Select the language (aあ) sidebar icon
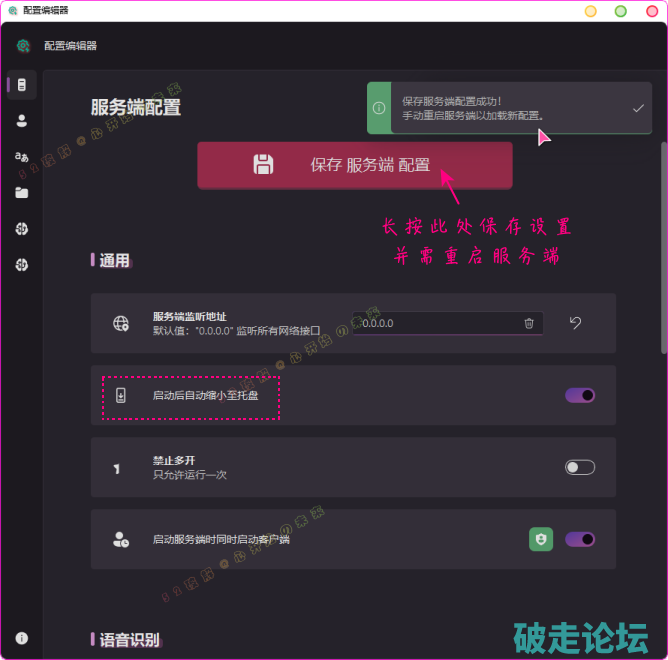 [x=21, y=157]
